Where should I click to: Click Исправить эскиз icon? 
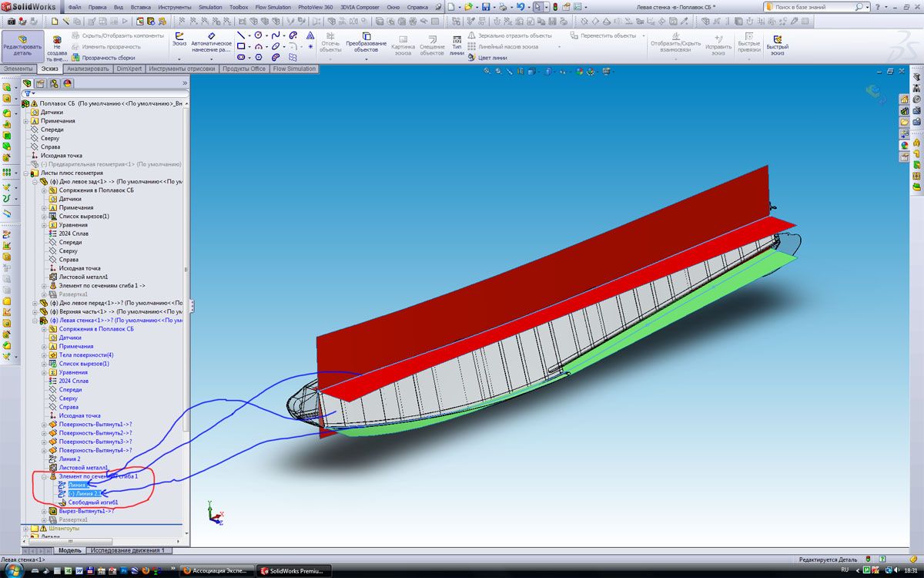point(718,45)
